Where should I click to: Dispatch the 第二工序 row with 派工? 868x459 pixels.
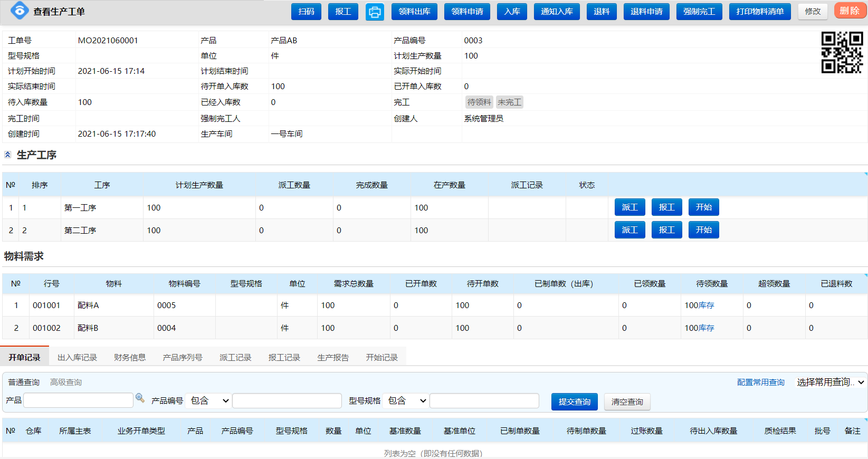pos(630,230)
